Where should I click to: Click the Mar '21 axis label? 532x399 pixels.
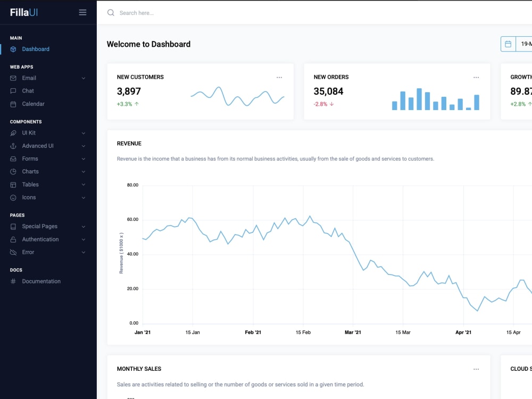click(353, 332)
